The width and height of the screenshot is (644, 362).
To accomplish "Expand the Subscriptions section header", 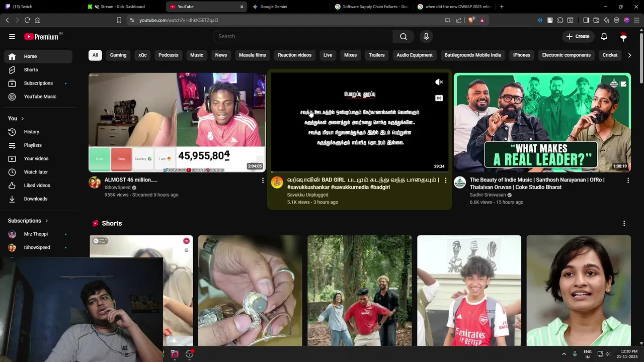I will (x=28, y=221).
